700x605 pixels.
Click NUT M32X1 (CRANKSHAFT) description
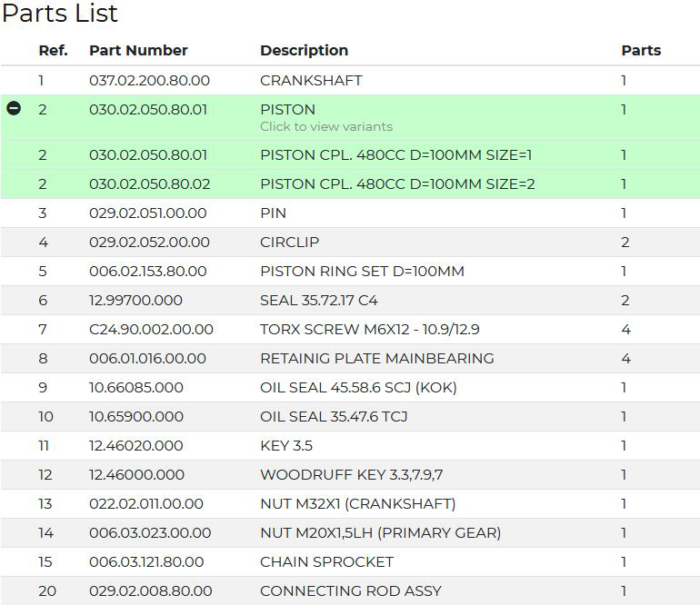click(358, 503)
